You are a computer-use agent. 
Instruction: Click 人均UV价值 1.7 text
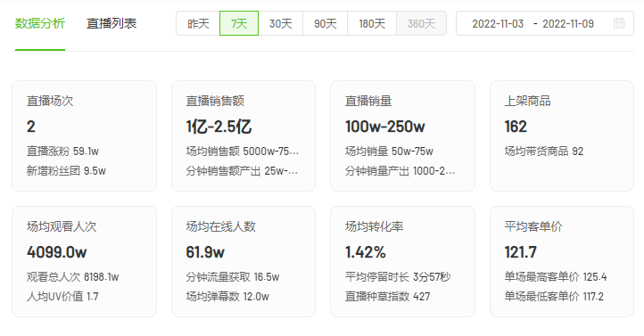click(x=62, y=296)
